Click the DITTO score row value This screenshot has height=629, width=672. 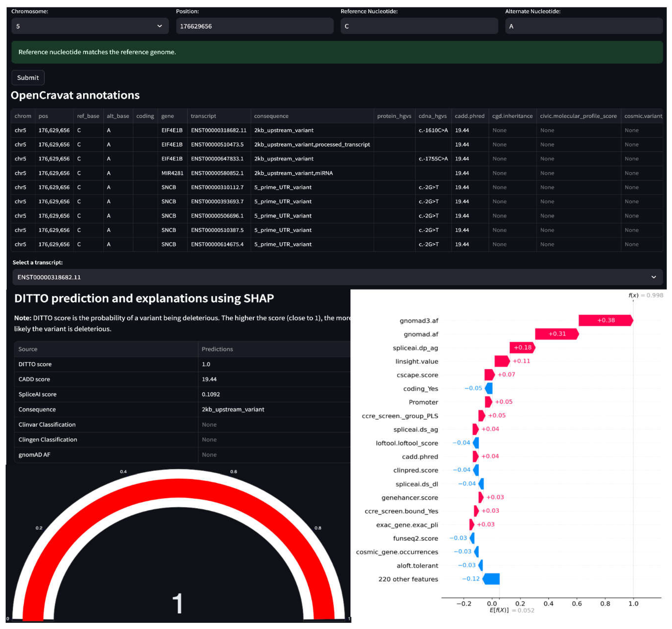206,364
